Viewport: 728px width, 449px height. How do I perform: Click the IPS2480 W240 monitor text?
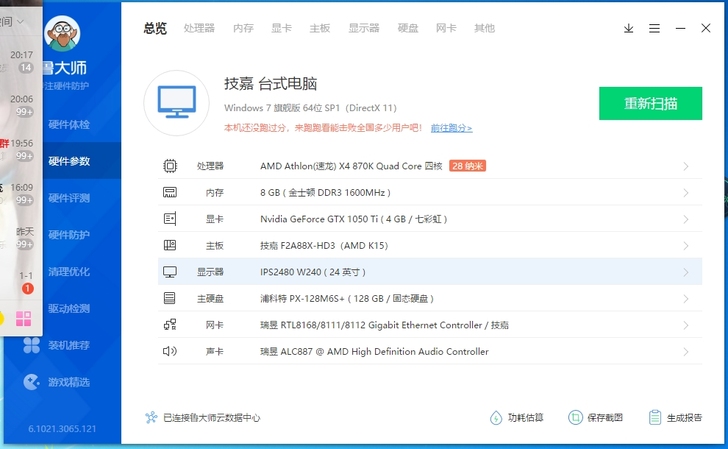[x=313, y=272]
